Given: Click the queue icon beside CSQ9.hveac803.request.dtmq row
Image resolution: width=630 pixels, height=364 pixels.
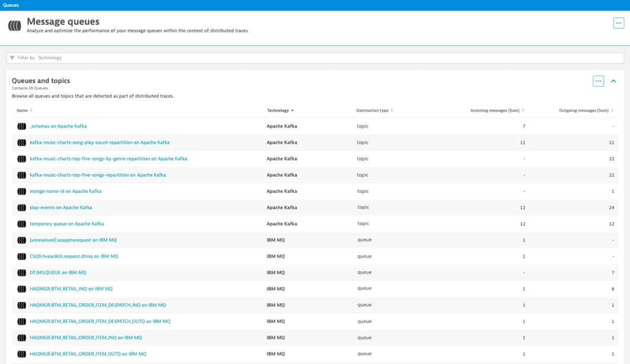Looking at the screenshot, I should (x=21, y=256).
